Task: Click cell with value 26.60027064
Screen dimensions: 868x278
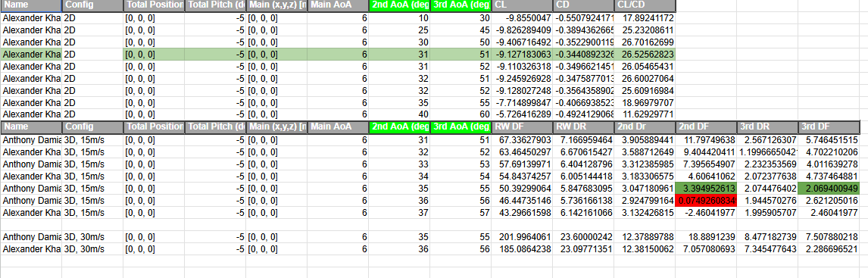Action: click(645, 79)
